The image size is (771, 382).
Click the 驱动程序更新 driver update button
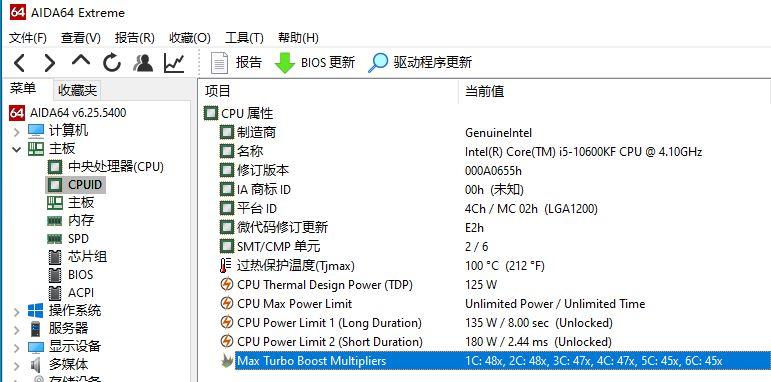tap(420, 63)
